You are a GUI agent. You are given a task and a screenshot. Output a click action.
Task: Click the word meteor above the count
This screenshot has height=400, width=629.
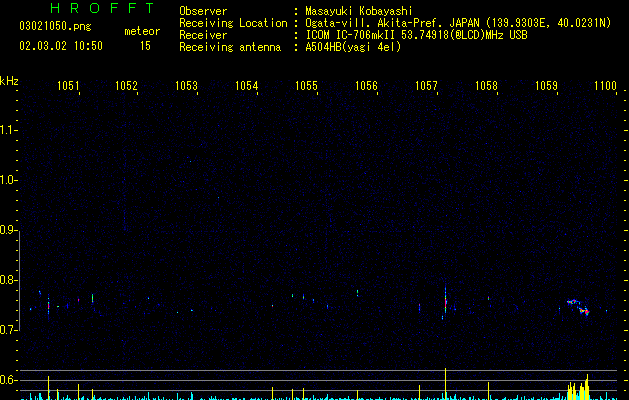[142, 31]
